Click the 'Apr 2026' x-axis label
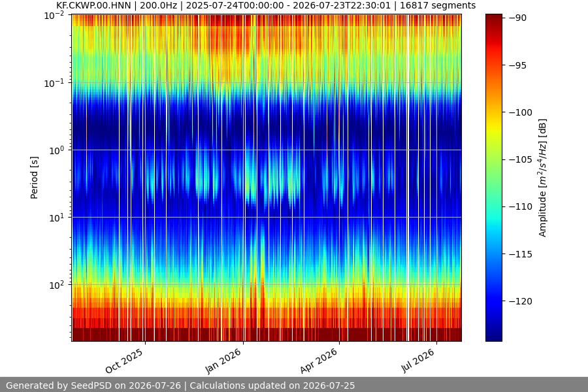Image resolution: width=588 pixels, height=392 pixels. pyautogui.click(x=319, y=361)
